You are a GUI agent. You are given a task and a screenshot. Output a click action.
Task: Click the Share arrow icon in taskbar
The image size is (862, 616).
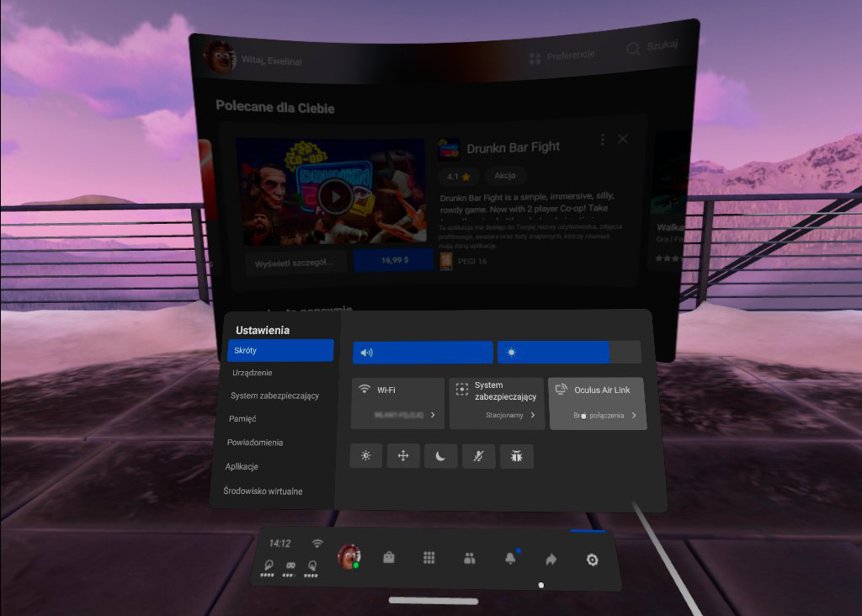pos(551,559)
